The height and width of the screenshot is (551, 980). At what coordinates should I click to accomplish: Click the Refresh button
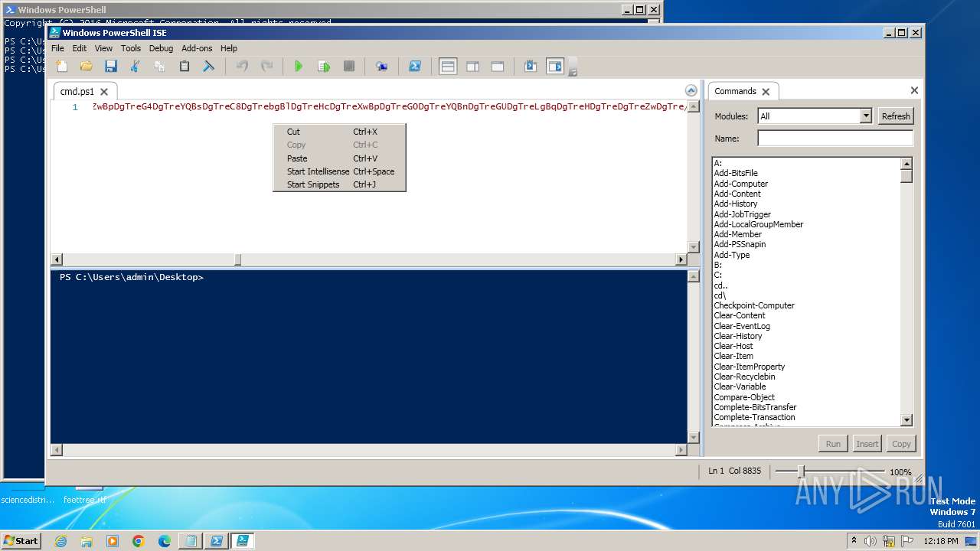tap(896, 116)
